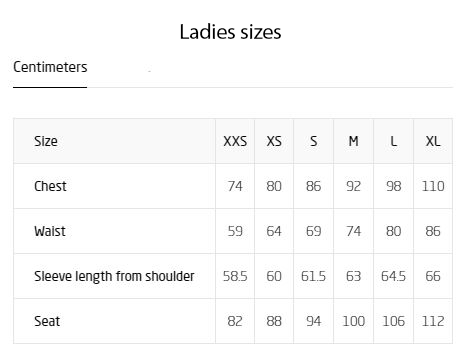Screen dimensions: 471x362
Task: Select the Centimeters tab
Action: (x=50, y=67)
